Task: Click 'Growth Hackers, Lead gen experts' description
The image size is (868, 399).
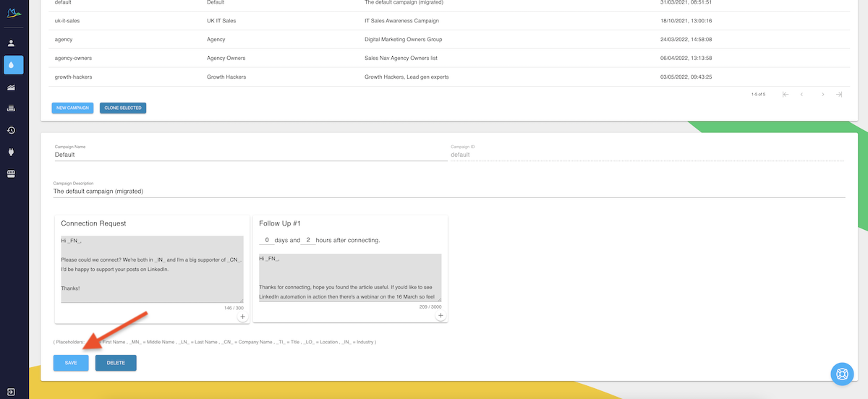Action: [x=405, y=77]
